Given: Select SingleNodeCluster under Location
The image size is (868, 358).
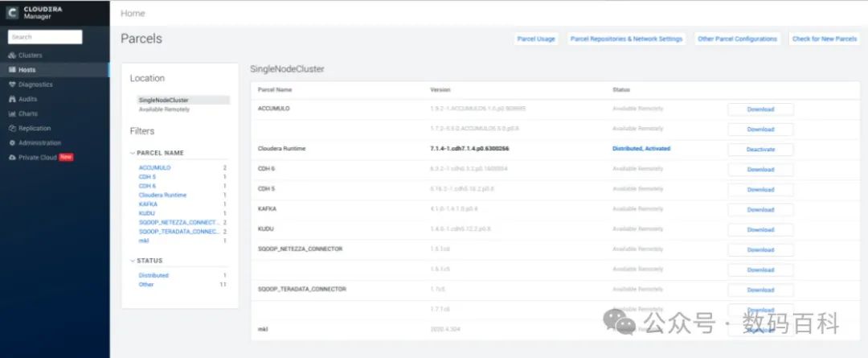Looking at the screenshot, I should point(182,101).
